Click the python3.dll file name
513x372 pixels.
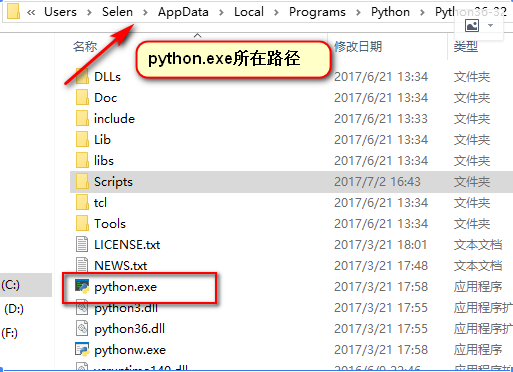point(126,308)
